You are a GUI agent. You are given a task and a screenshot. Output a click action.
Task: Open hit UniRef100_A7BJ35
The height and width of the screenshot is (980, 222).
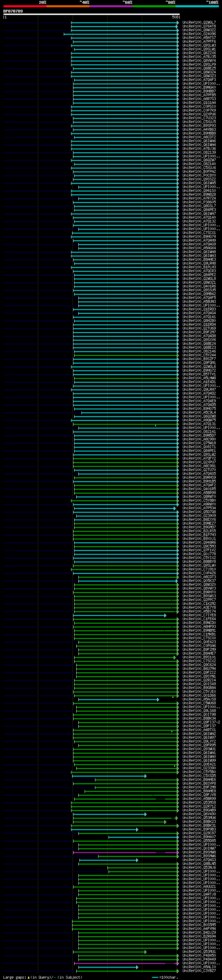coord(199,57)
